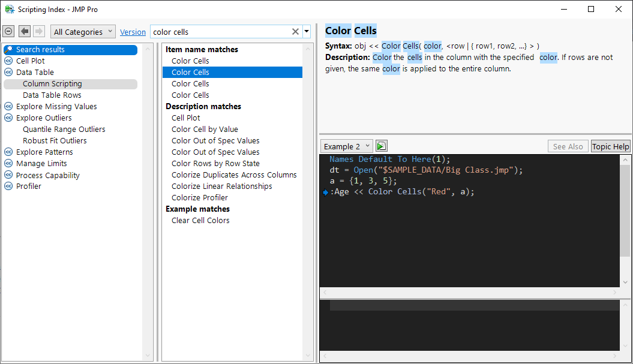This screenshot has height=364, width=633.
Task: Click inside the color cells search field
Action: tap(219, 32)
